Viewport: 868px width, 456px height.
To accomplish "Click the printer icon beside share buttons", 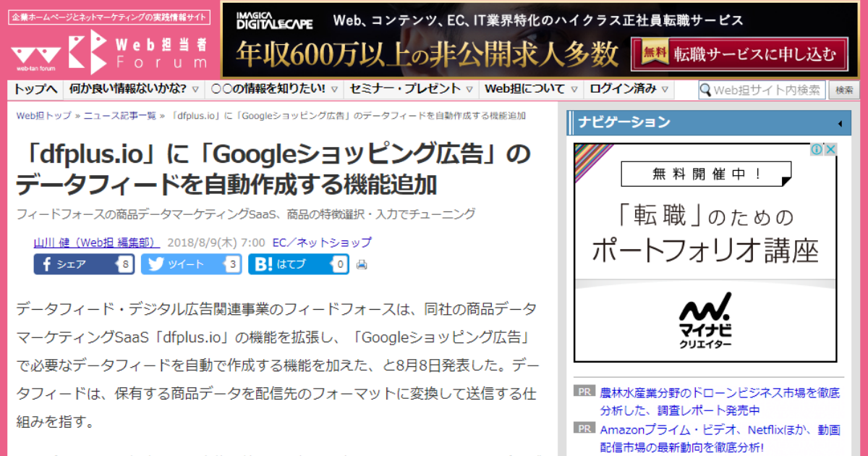I will click(x=362, y=265).
